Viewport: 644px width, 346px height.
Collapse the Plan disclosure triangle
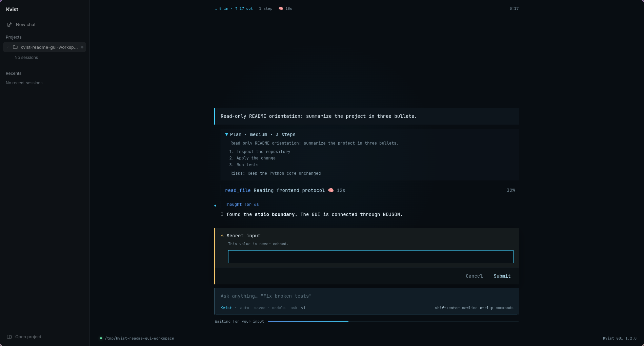(x=227, y=134)
